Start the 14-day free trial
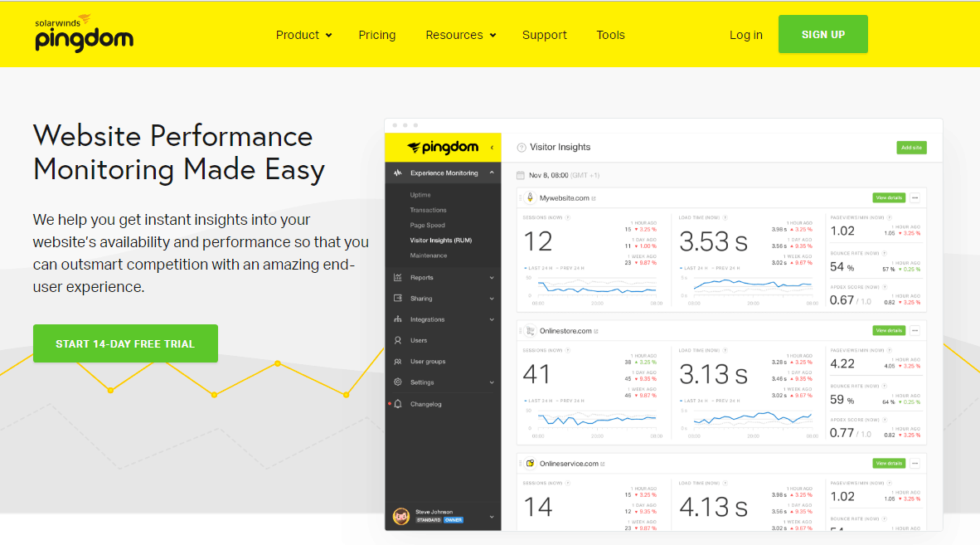 click(125, 343)
